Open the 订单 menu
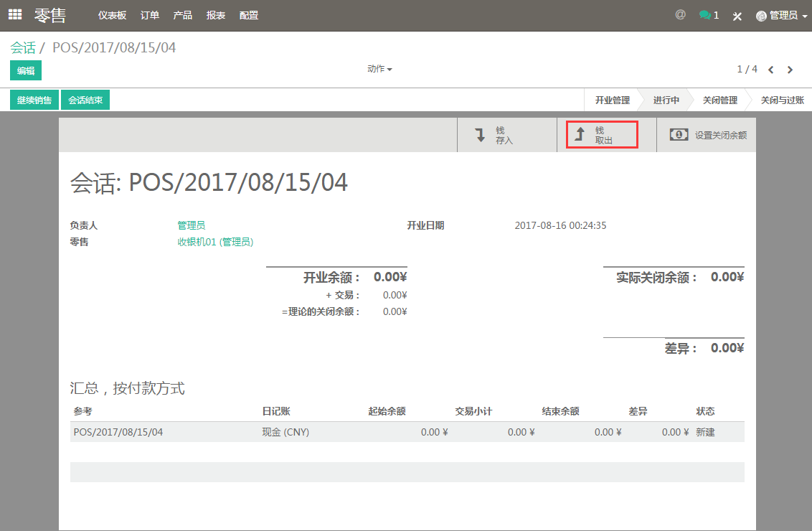Viewport: 812px width, 531px height. (150, 16)
